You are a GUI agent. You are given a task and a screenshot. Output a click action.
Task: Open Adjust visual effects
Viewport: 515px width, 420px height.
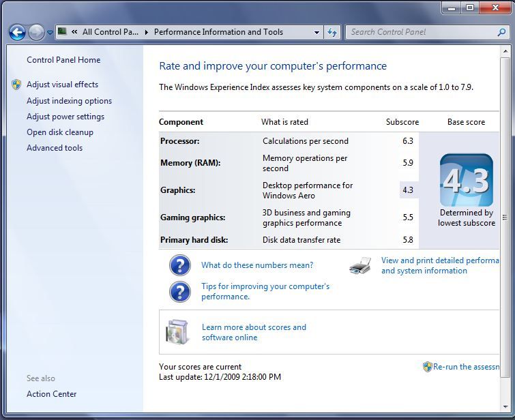62,85
